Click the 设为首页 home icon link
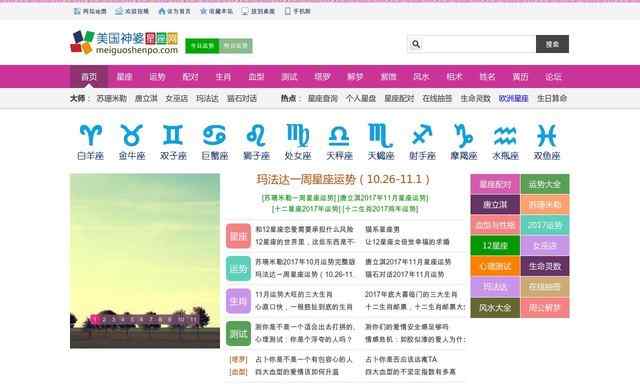Viewport: 640px width, 384px height. coord(174,11)
